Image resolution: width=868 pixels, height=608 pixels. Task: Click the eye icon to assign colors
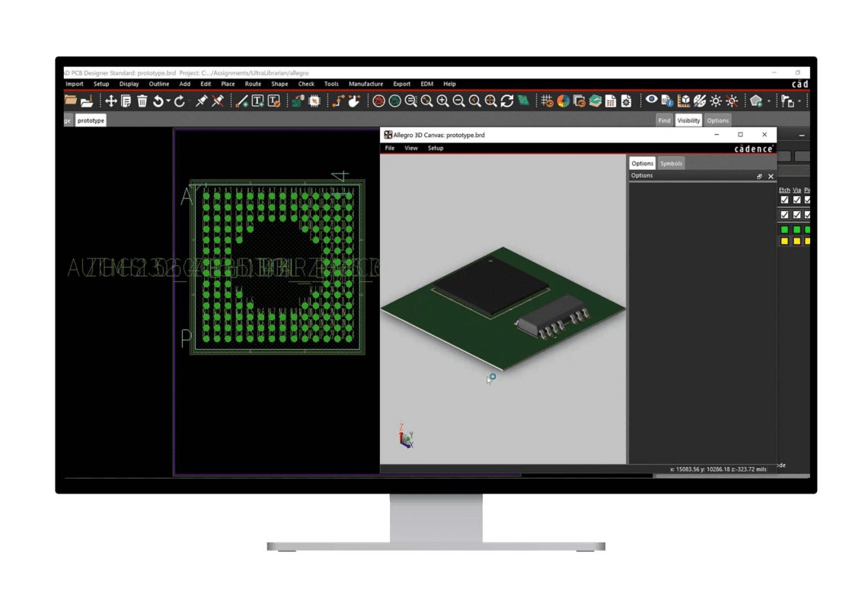pos(652,101)
